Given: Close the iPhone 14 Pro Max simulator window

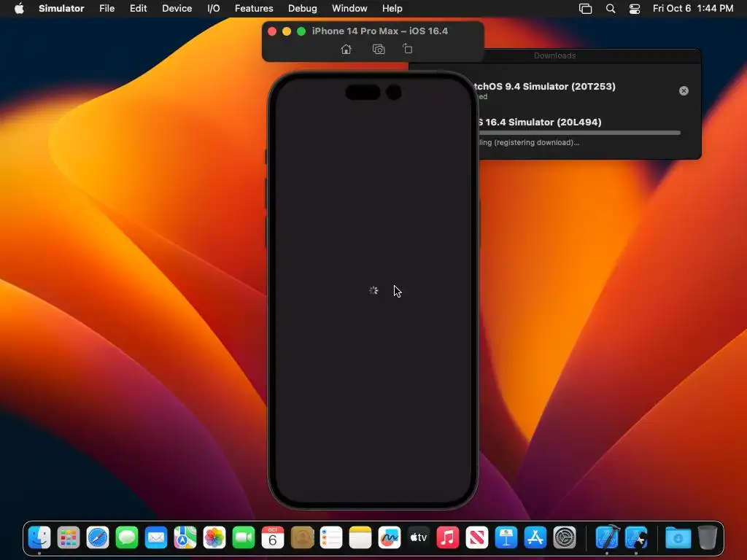Looking at the screenshot, I should pyautogui.click(x=272, y=31).
